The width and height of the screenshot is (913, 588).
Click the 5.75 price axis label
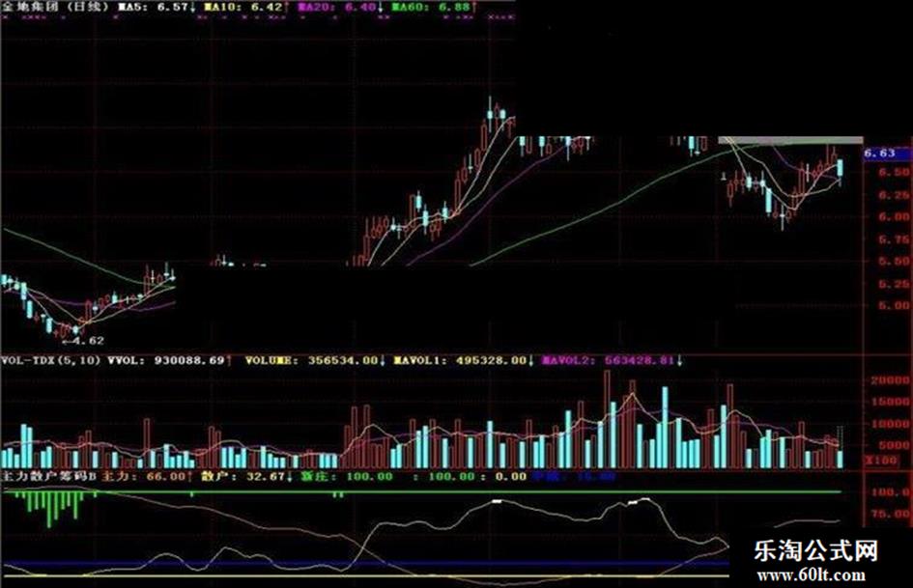tap(894, 239)
